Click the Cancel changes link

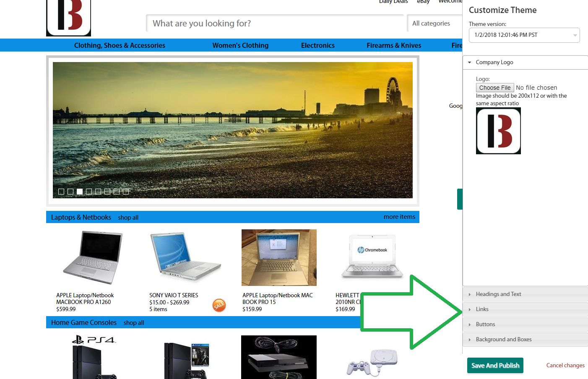(x=565, y=366)
